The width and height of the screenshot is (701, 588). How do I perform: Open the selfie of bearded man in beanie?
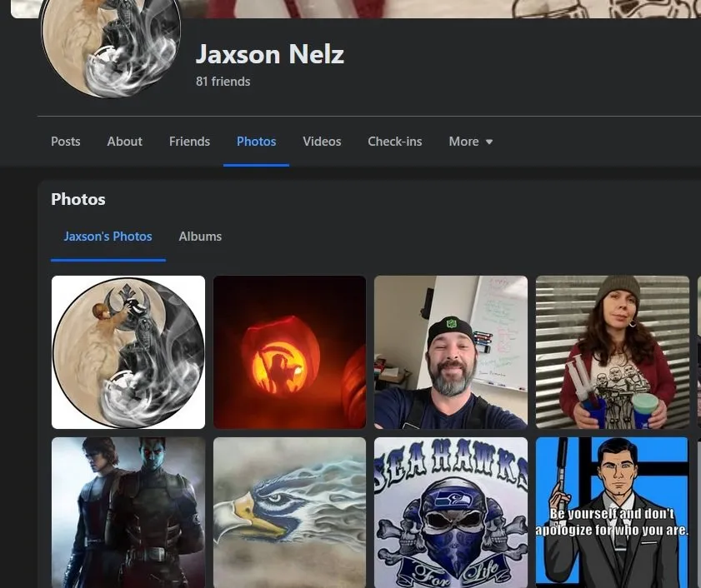(450, 352)
